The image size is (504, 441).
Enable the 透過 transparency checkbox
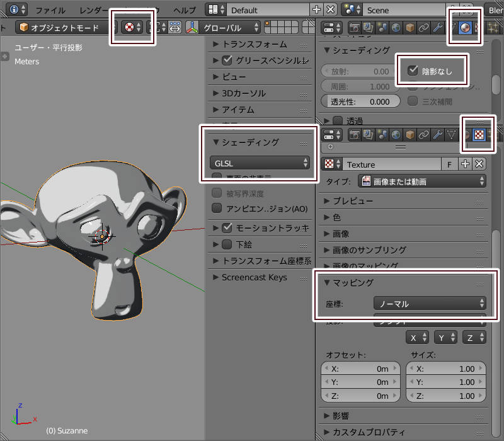coord(338,120)
